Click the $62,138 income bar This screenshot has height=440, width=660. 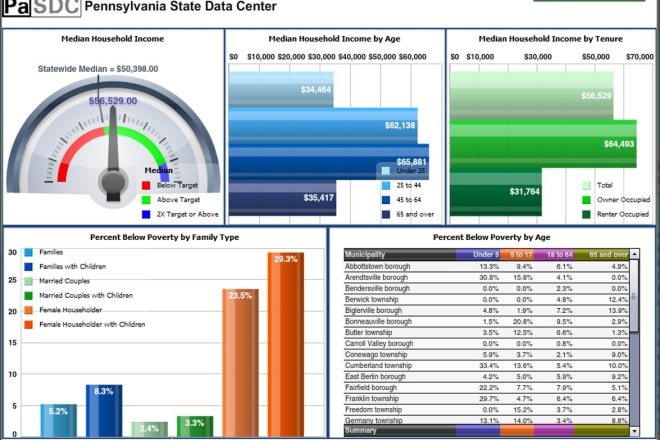pyautogui.click(x=323, y=125)
